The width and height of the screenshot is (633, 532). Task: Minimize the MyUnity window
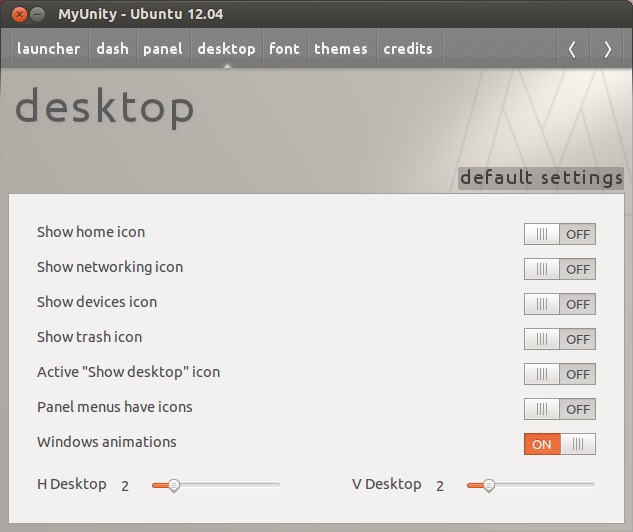point(38,15)
